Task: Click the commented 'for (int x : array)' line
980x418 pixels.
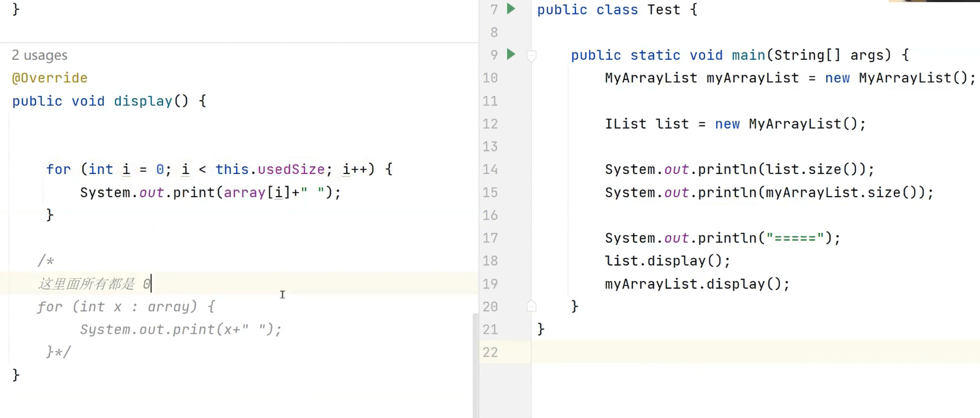Action: 126,307
